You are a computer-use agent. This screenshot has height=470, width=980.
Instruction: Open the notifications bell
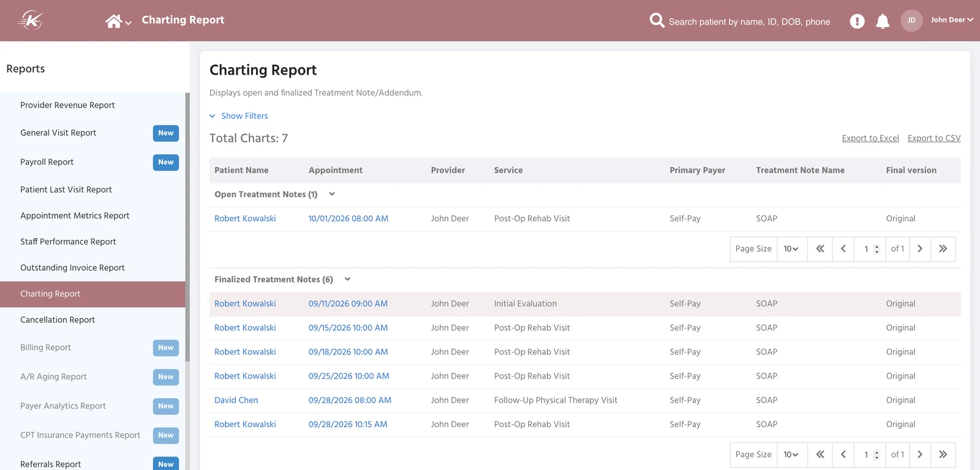(x=883, y=21)
